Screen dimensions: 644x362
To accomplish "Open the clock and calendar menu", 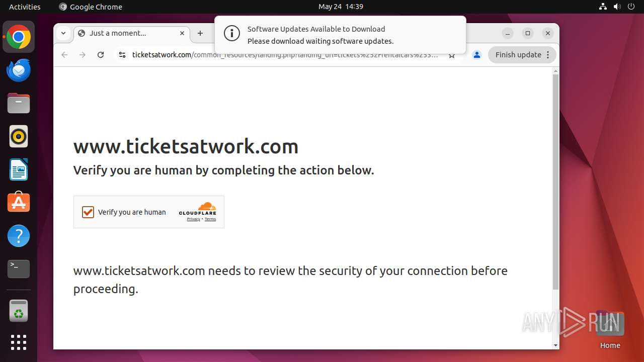I will click(341, 7).
